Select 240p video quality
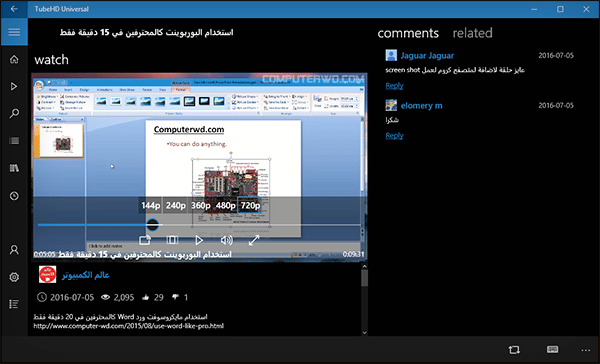The height and width of the screenshot is (364, 600). click(x=176, y=206)
